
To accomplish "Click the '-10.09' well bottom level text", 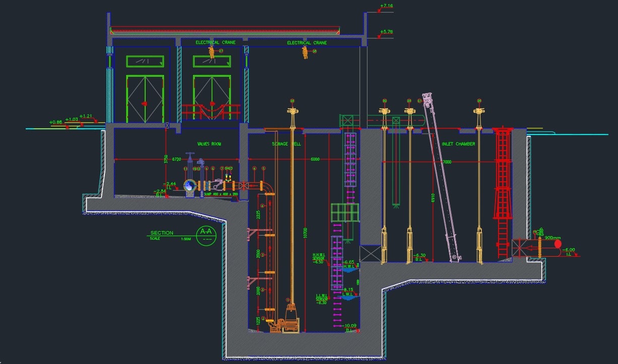I will coord(350,326).
